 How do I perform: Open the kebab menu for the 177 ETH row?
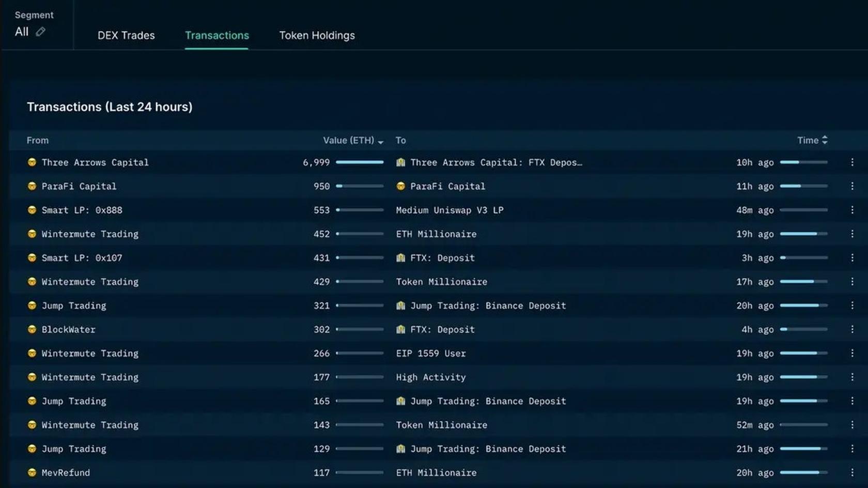click(852, 377)
